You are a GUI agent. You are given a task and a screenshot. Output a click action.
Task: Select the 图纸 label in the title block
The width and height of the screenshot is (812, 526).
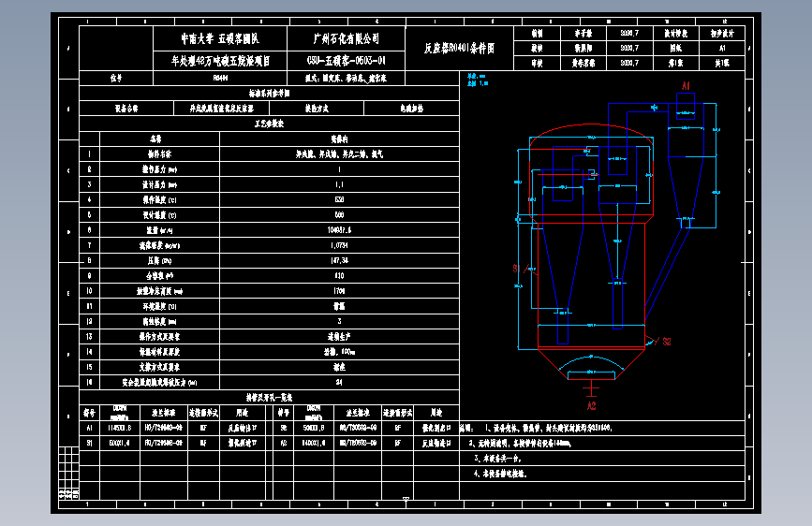676,48
